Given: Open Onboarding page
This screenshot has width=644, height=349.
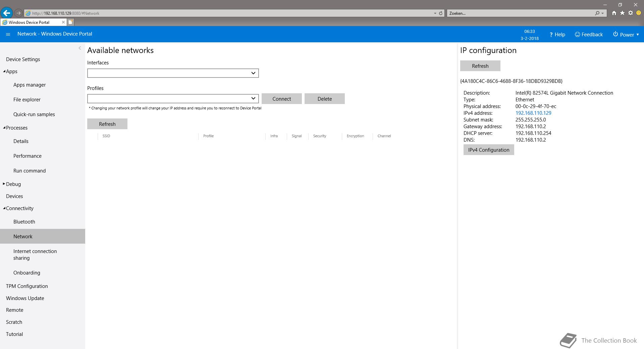Looking at the screenshot, I should click(x=27, y=273).
